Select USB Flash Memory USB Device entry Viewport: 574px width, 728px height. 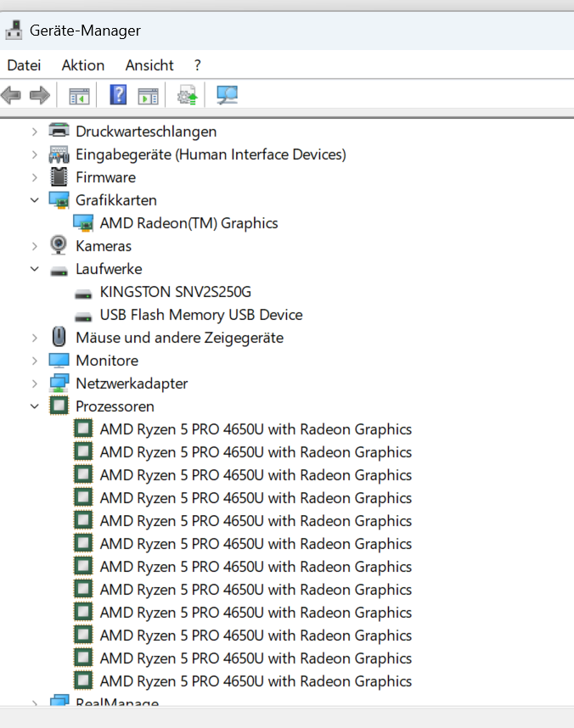(x=201, y=315)
